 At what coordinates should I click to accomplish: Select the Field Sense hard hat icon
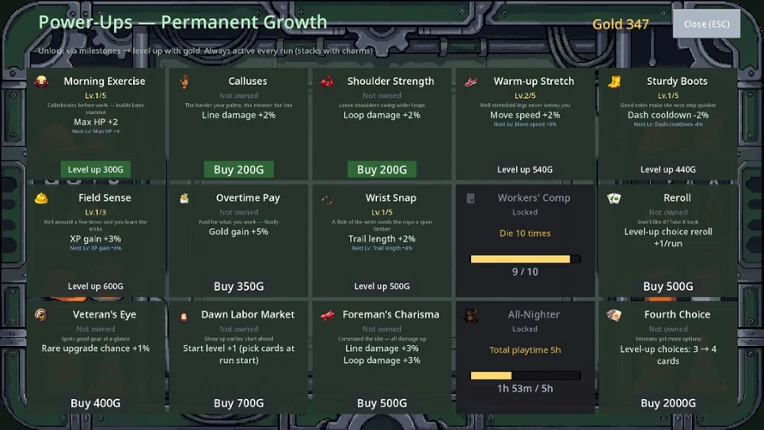[x=41, y=198]
